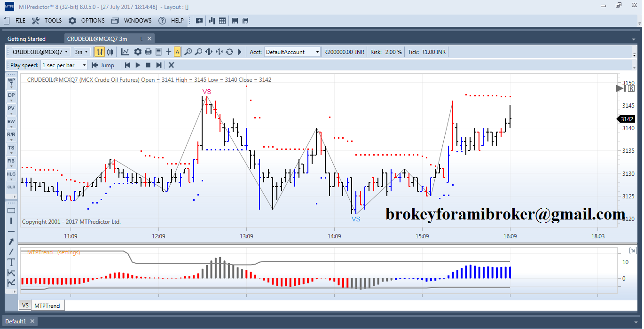Image resolution: width=644 pixels, height=329 pixels.
Task: Click the compress bar spacing icon
Action: pyautogui.click(x=219, y=52)
